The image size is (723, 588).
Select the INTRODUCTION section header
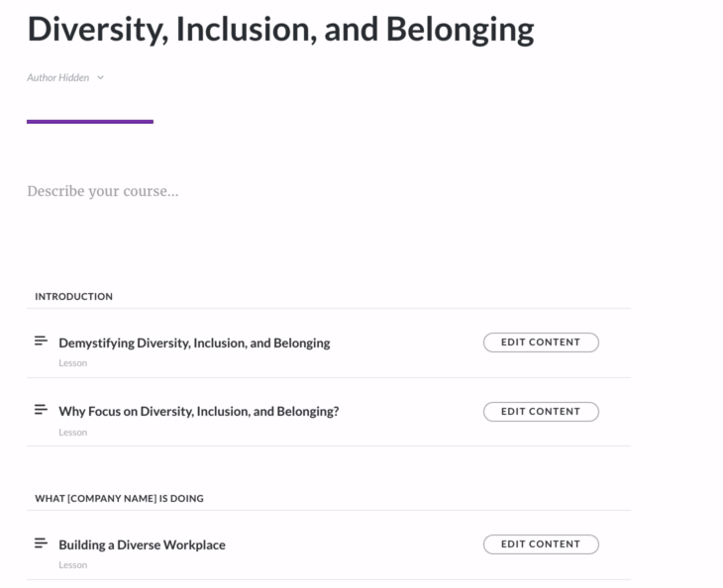pos(73,296)
